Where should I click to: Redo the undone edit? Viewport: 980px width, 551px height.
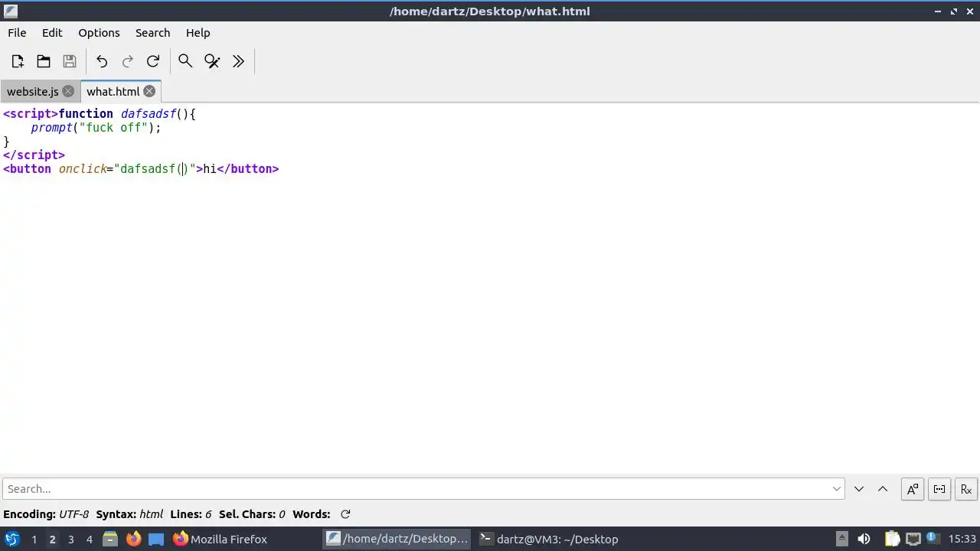tap(128, 61)
